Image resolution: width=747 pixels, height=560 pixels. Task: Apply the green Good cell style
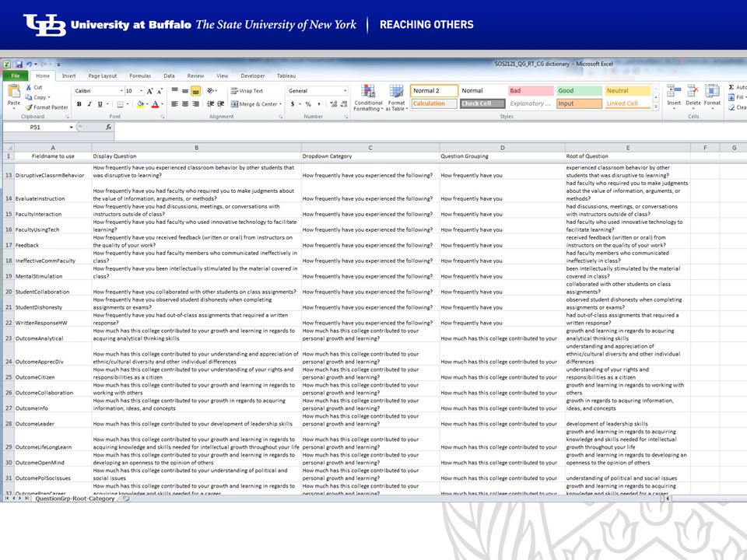click(579, 90)
